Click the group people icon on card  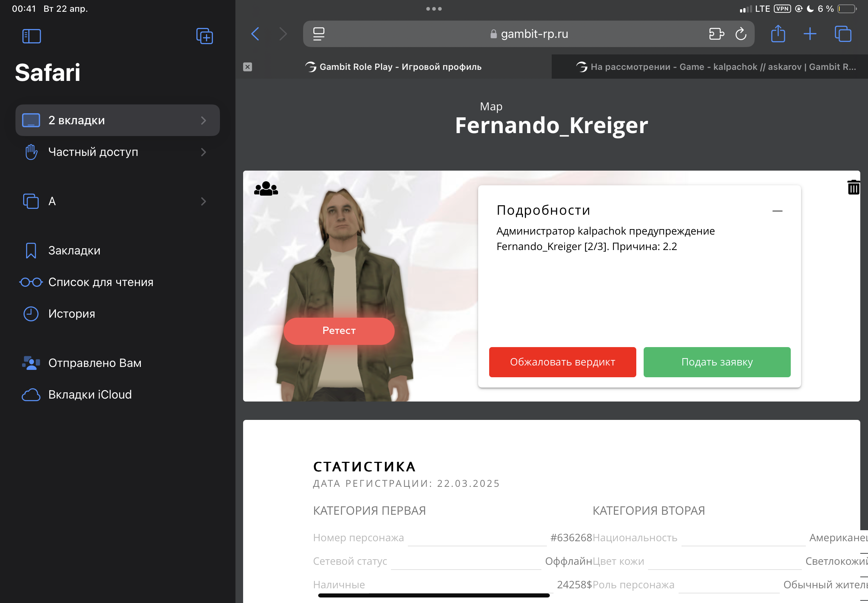tap(266, 189)
